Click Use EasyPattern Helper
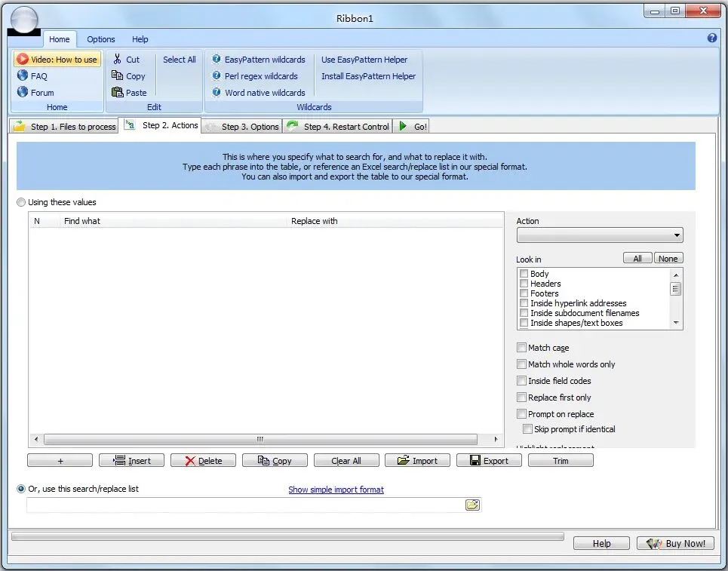The width and height of the screenshot is (728, 571). click(364, 60)
